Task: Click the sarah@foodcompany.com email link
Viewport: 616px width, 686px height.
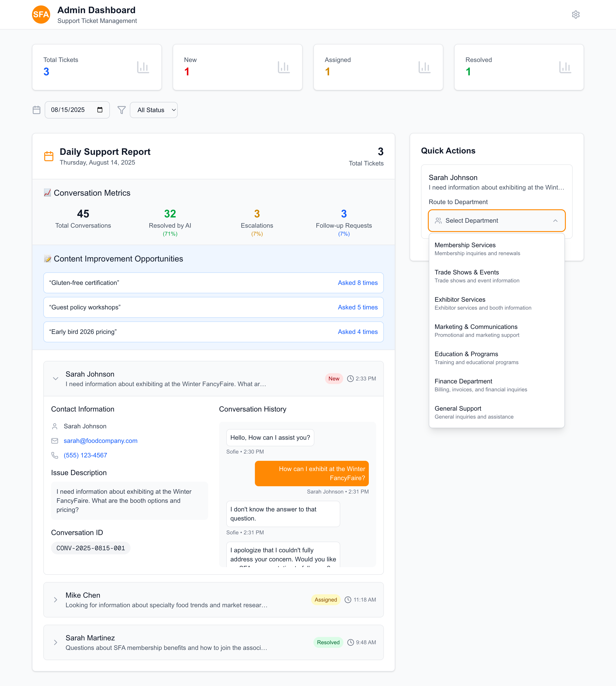Action: pos(101,441)
